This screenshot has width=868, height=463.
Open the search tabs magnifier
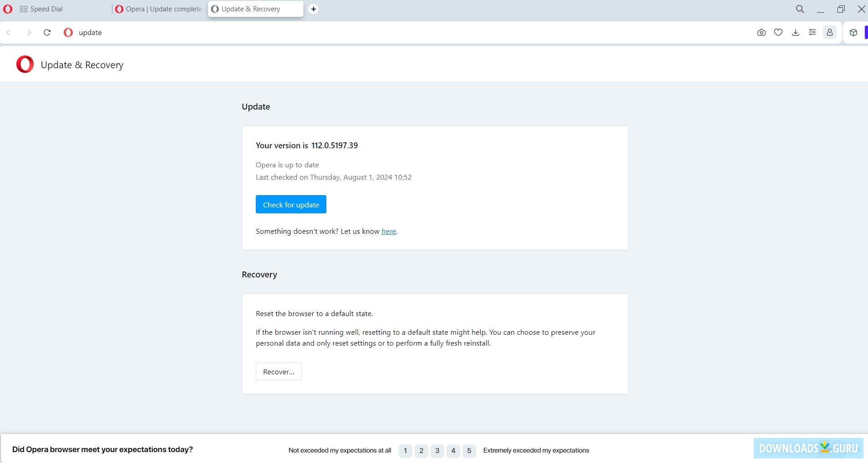(800, 9)
